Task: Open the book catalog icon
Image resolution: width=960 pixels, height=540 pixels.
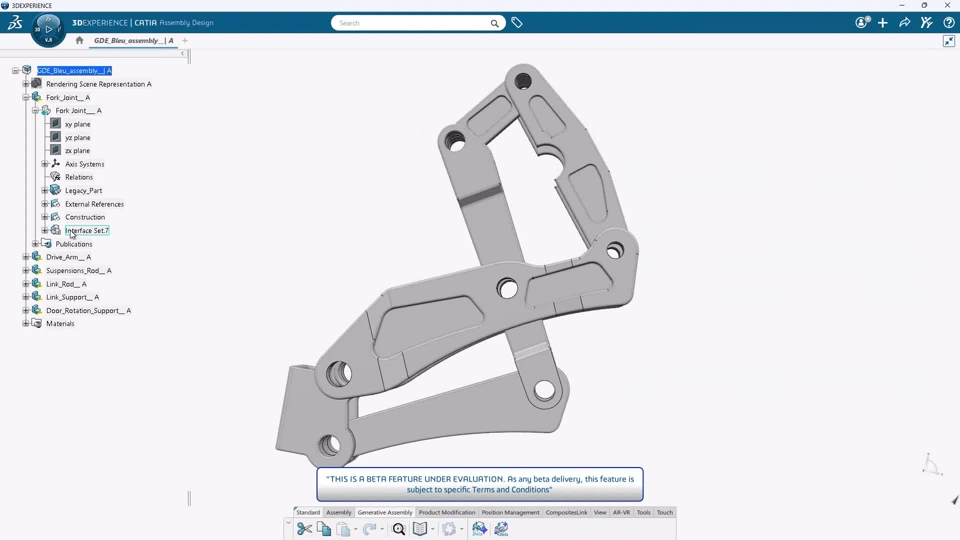Action: [419, 528]
